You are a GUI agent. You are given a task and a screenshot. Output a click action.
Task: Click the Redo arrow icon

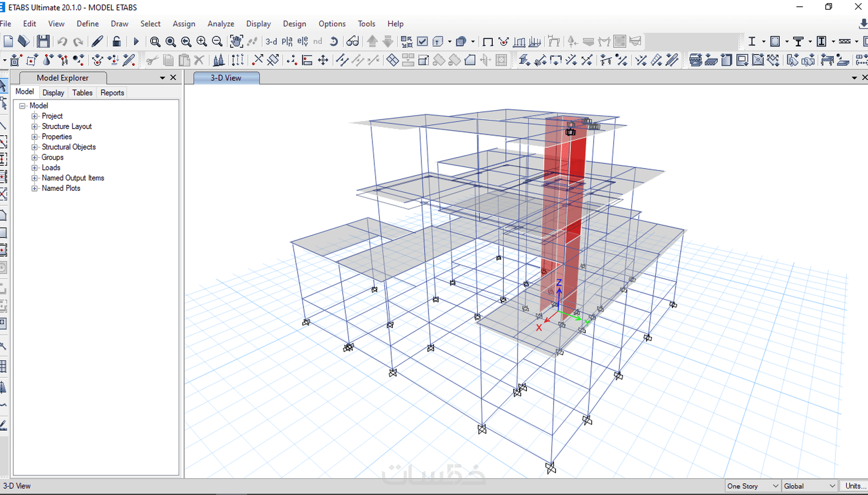click(78, 41)
